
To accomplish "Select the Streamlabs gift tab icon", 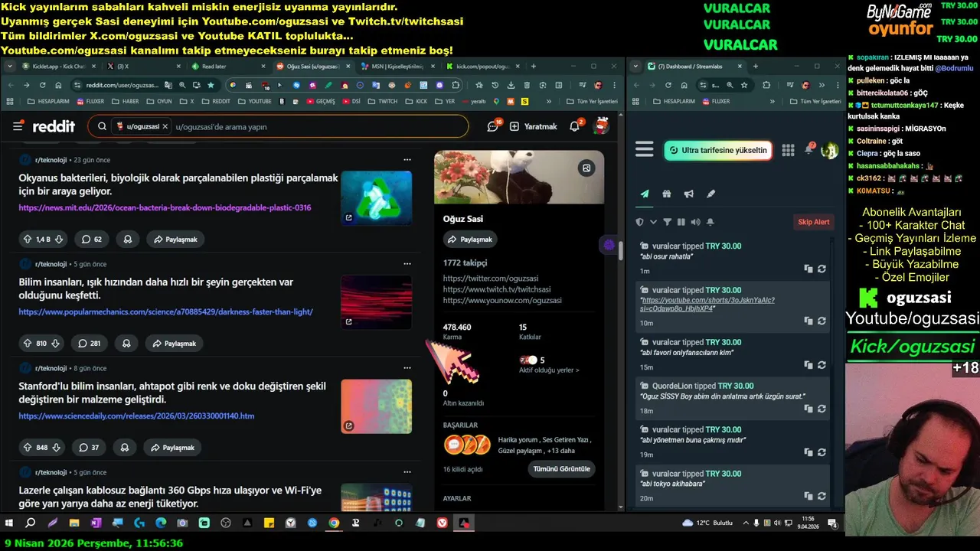I will [667, 194].
